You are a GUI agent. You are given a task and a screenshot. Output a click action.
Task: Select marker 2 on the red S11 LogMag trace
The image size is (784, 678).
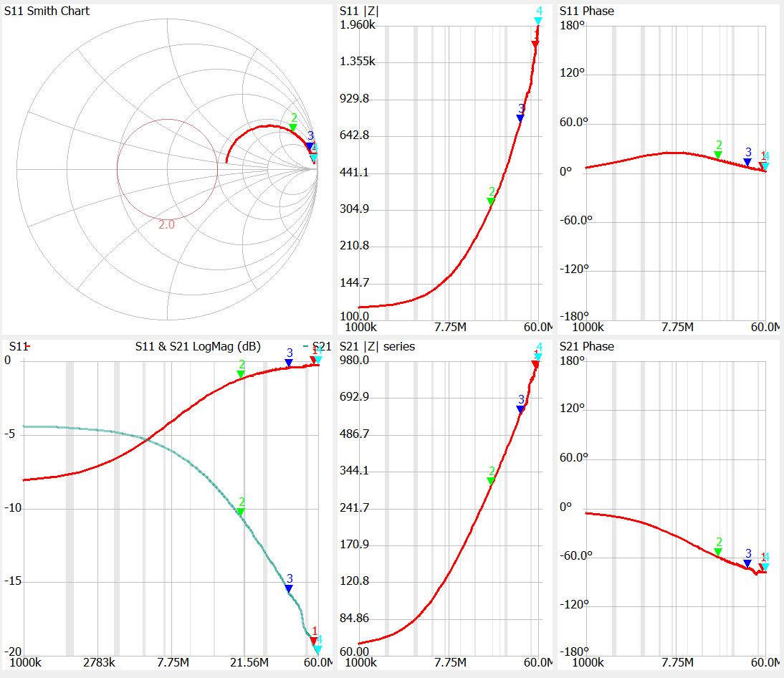241,373
